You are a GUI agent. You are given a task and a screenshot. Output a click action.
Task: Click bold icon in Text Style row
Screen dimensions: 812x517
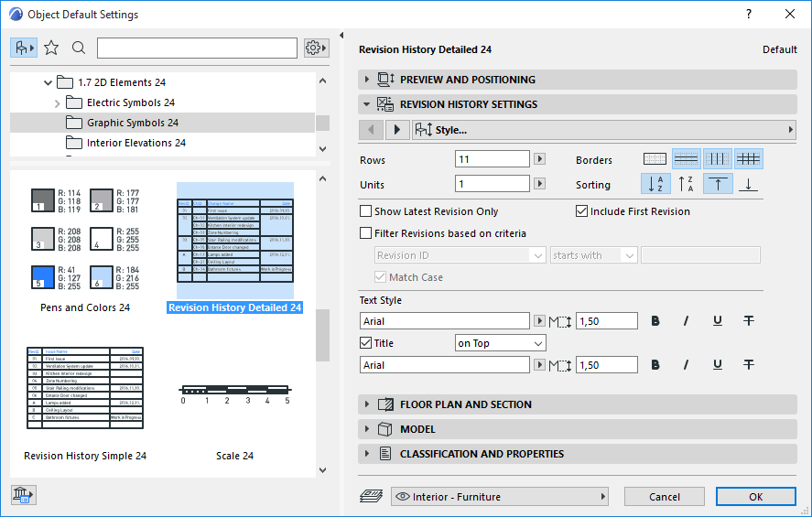point(655,321)
